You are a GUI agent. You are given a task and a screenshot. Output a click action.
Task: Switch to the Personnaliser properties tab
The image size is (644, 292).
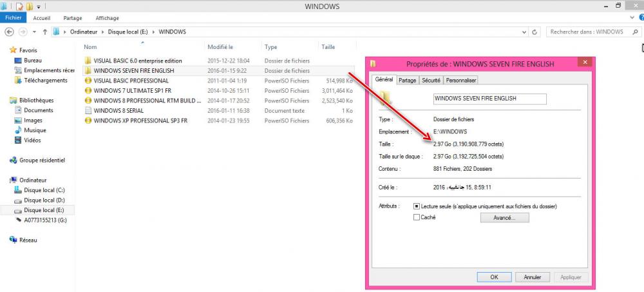pyautogui.click(x=461, y=81)
